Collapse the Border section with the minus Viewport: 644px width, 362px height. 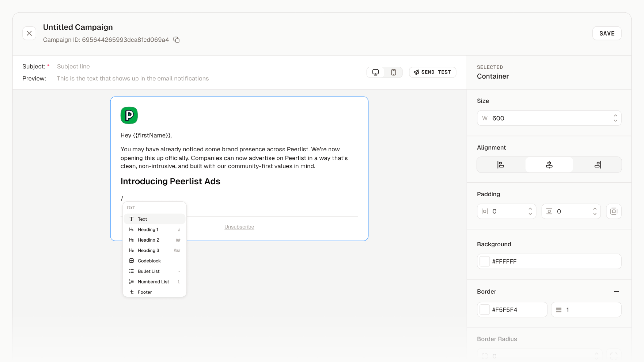616,292
